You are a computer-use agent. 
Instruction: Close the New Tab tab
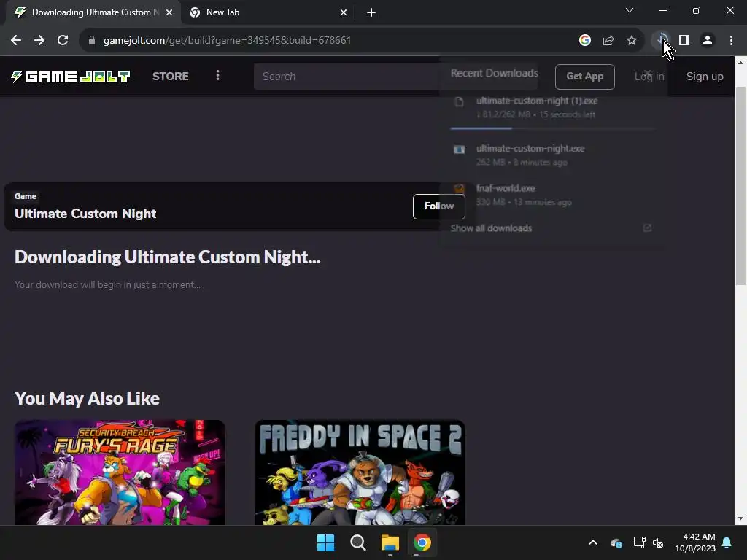(x=344, y=12)
